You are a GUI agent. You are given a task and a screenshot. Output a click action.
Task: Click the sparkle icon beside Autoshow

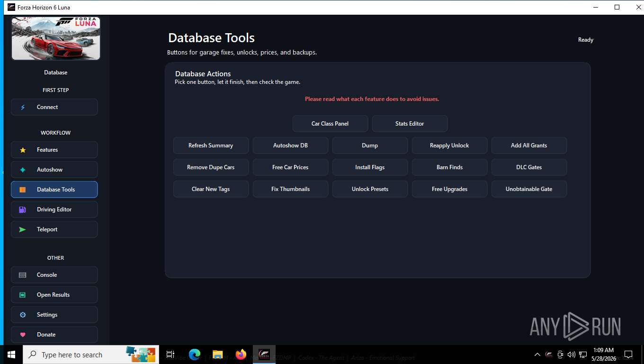click(23, 170)
